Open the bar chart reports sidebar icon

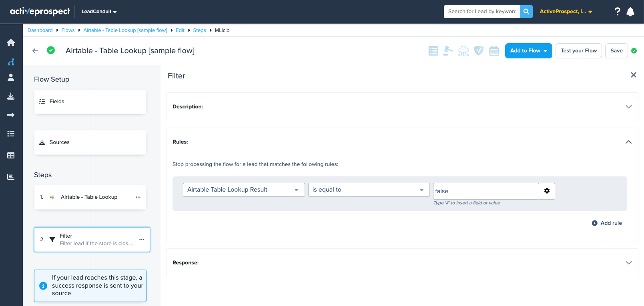click(11, 177)
